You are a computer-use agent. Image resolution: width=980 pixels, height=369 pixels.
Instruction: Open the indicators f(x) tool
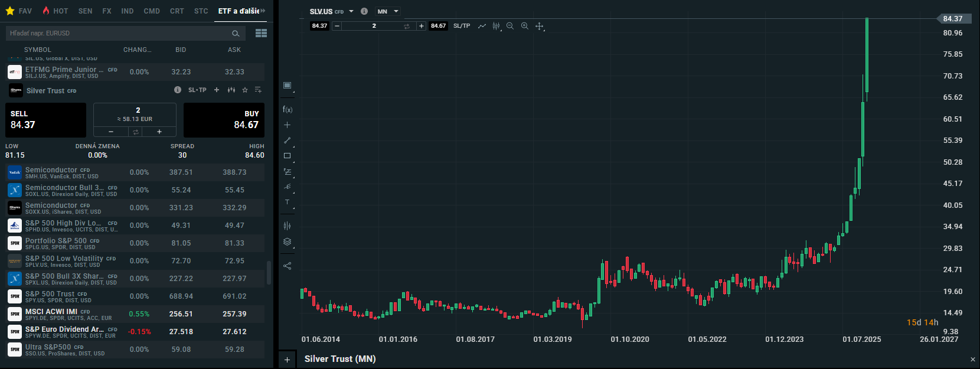288,109
